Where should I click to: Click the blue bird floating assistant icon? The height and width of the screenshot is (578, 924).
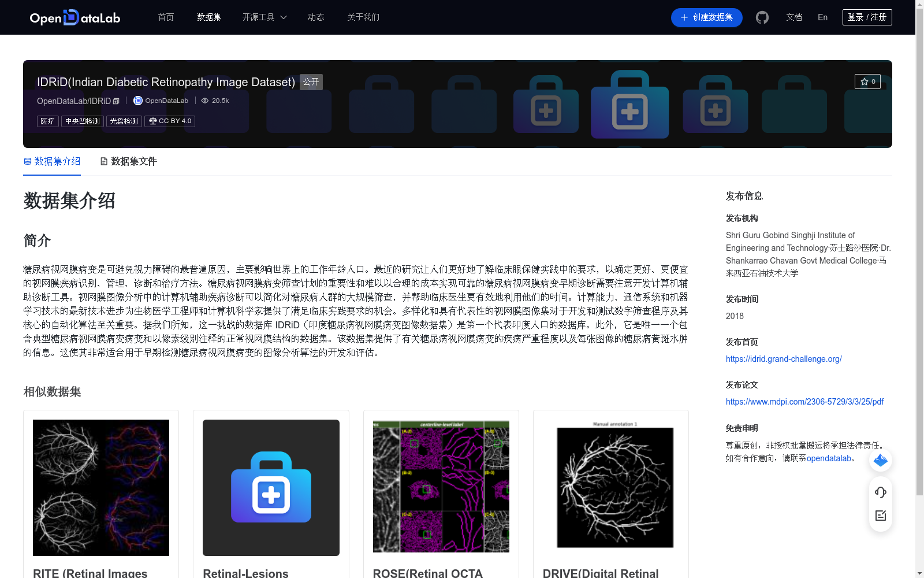click(x=881, y=460)
